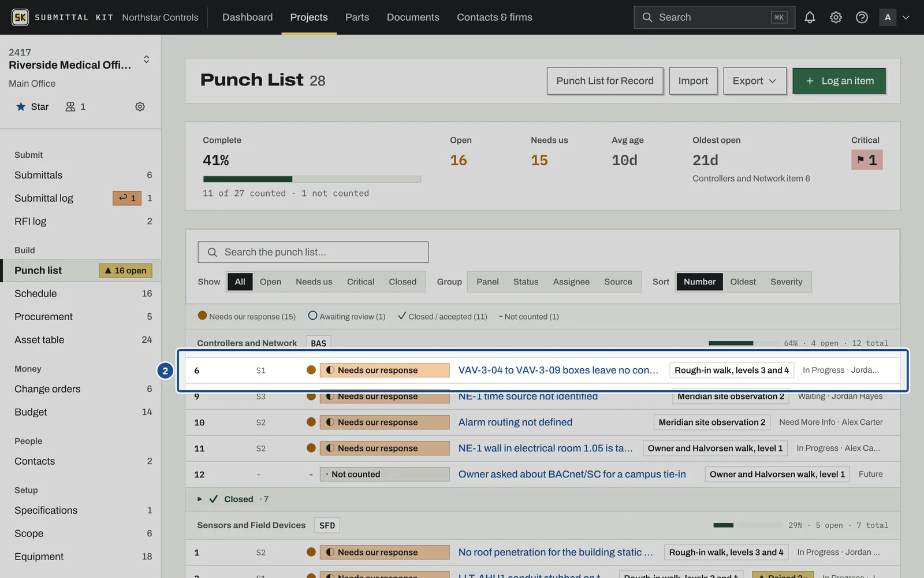Click the Closed group checkmark icon
This screenshot has width=924, height=578.
[x=214, y=499]
